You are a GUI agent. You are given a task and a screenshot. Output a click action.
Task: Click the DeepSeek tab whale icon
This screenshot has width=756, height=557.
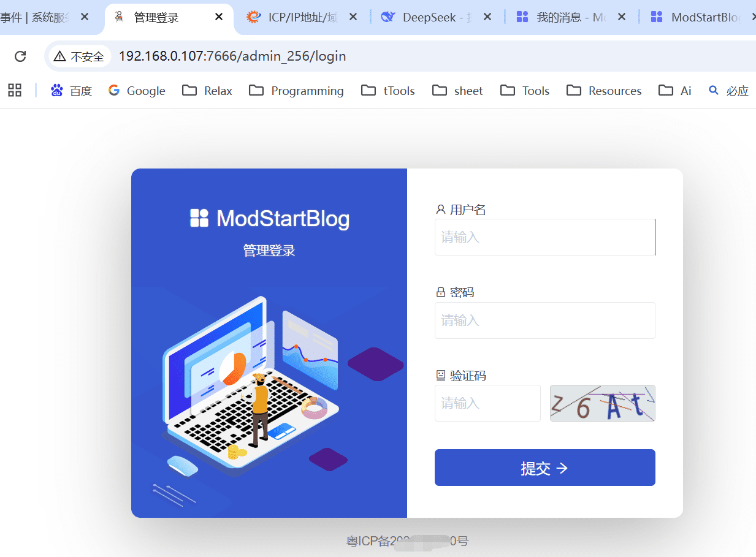coord(388,17)
